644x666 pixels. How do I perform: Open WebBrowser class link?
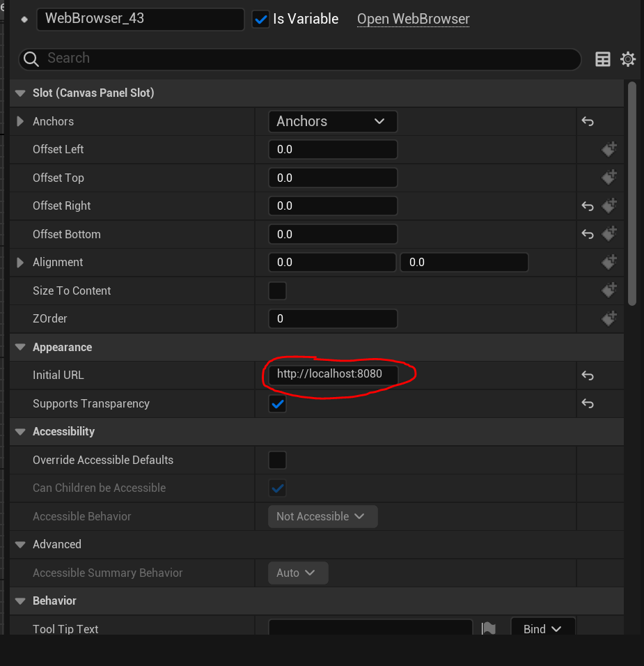tap(413, 19)
